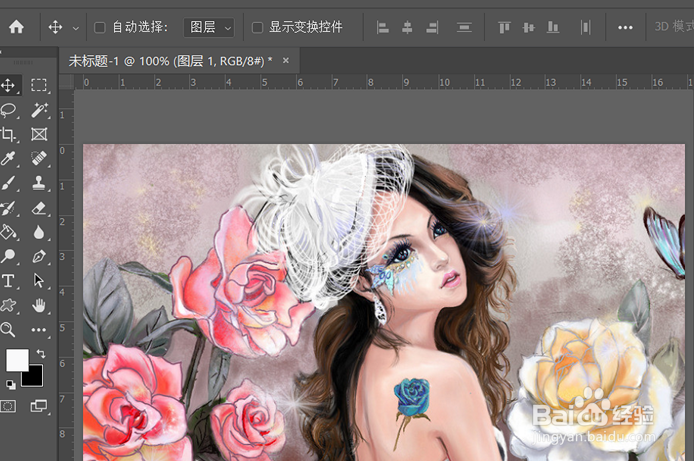This screenshot has width=694, height=461.
Task: Click the white foreground color swatch
Action: tap(15, 359)
